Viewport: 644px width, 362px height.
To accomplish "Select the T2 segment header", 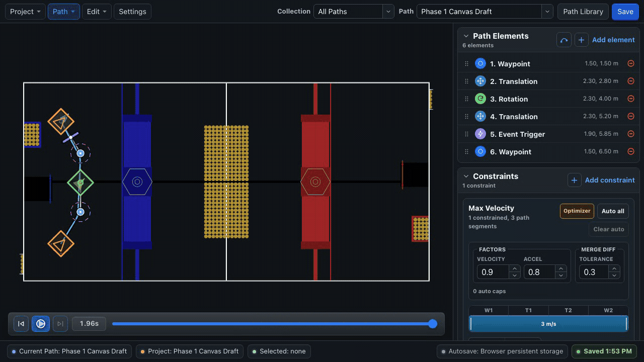I will point(568,310).
